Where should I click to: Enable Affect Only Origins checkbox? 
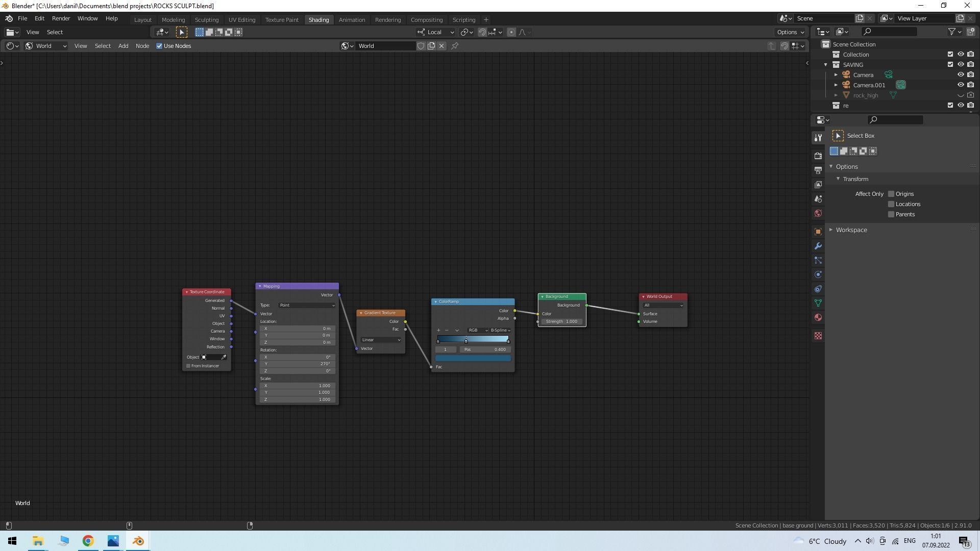click(x=891, y=194)
